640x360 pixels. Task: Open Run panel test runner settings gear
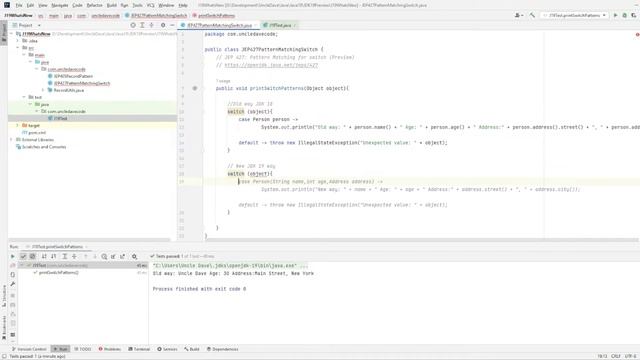(134, 256)
